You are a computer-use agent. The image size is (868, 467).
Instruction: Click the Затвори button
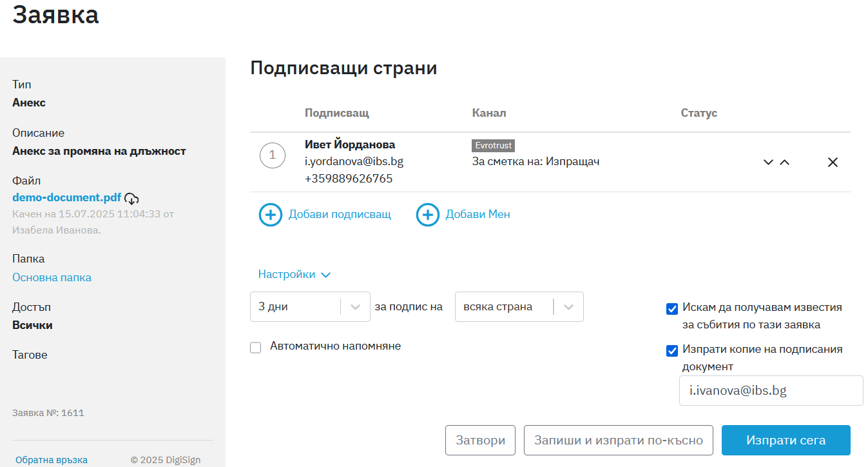point(480,441)
